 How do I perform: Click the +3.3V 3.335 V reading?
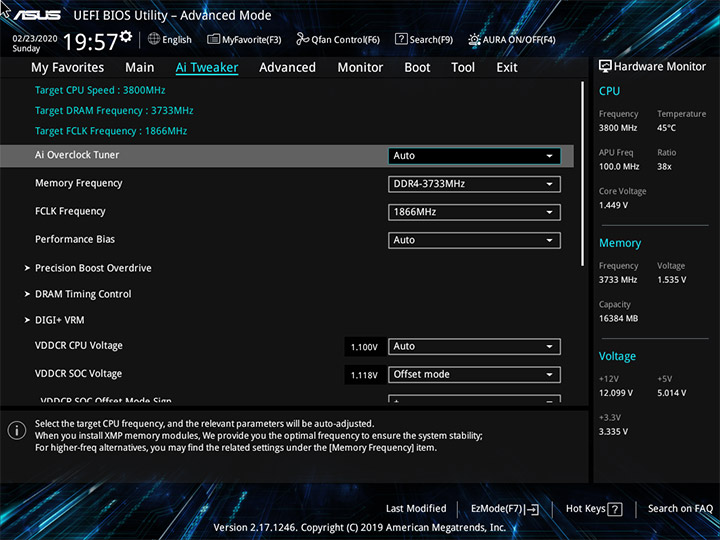click(x=613, y=432)
